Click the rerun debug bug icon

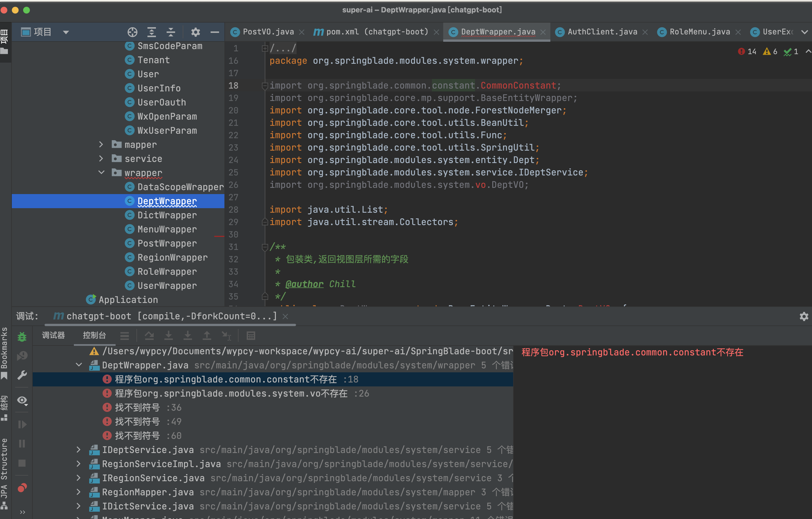pyautogui.click(x=22, y=337)
